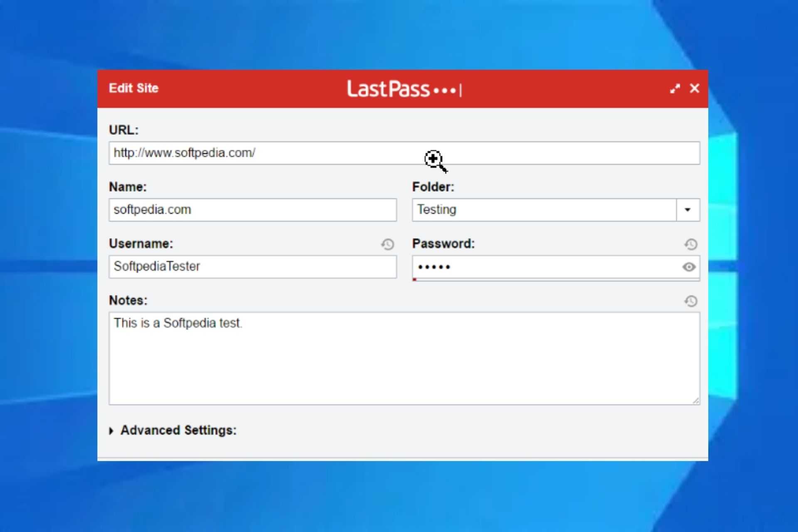This screenshot has width=798, height=532.
Task: Open username history clock icon
Action: (387, 244)
